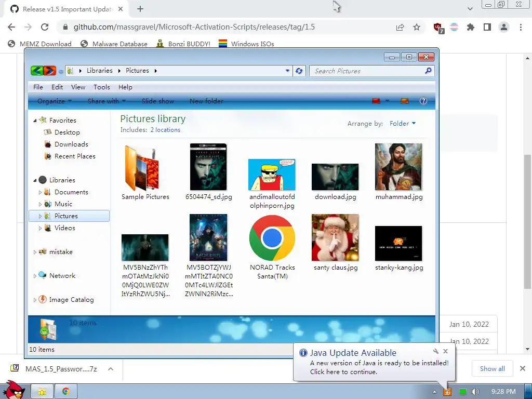532x399 pixels.
Task: Show hidden tray icons arrow
Action: (x=434, y=392)
